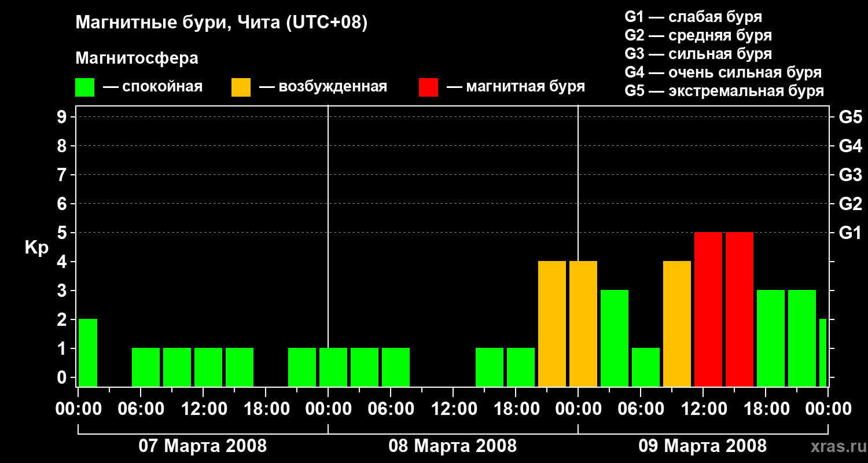Click the '— спокойная' legend label

click(153, 87)
